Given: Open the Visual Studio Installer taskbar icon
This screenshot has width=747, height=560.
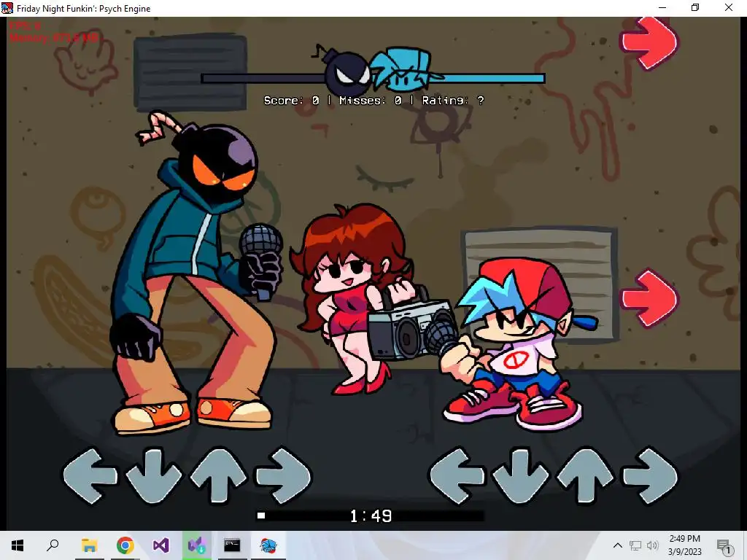Looking at the screenshot, I should pyautogui.click(x=196, y=545).
